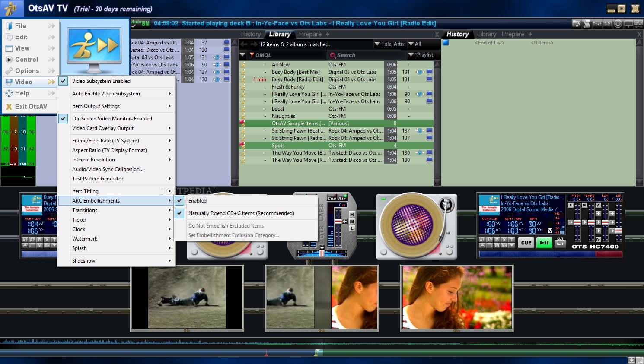644x364 pixels.
Task: Expand Item Output Settings submenu
Action: 117,106
